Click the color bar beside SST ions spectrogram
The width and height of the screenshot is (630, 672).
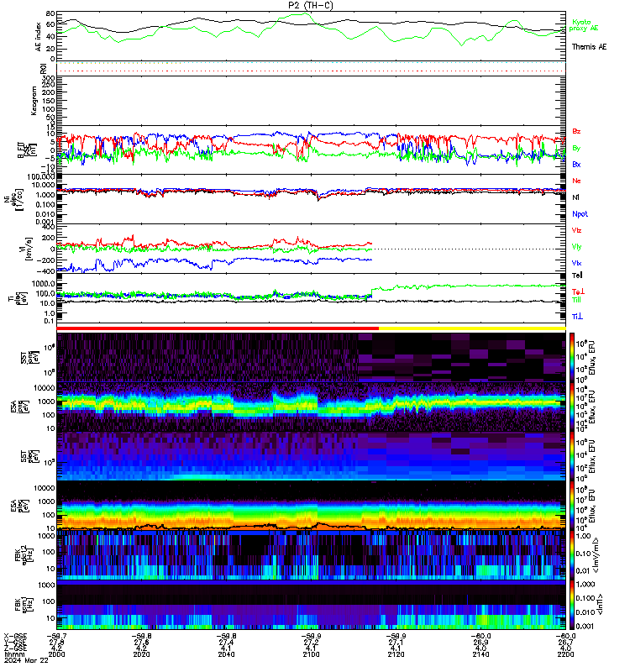[x=572, y=358]
